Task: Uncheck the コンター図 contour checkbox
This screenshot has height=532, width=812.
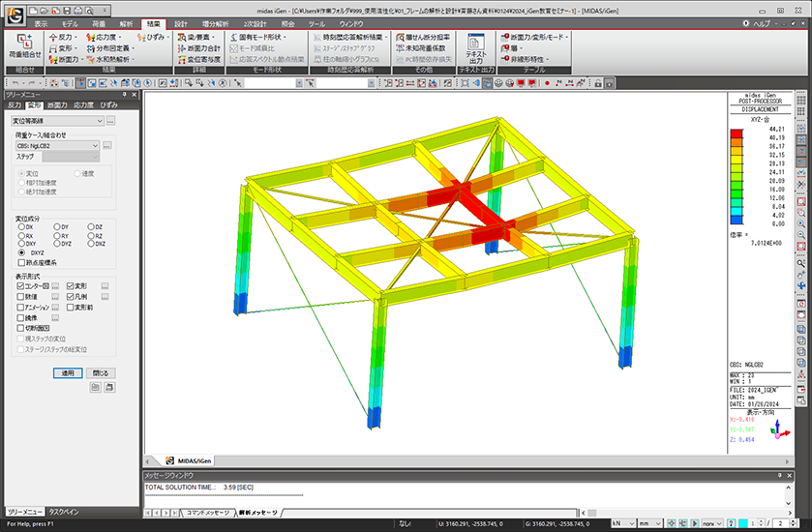Action: tap(20, 286)
